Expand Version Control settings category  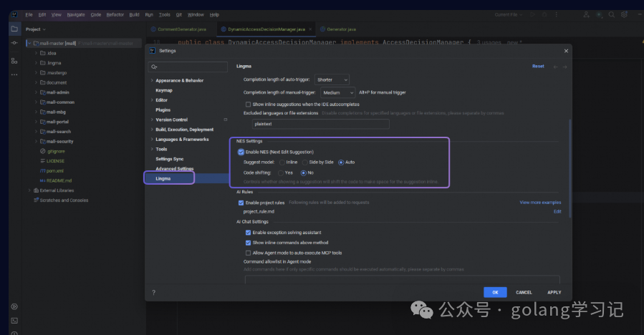point(152,120)
